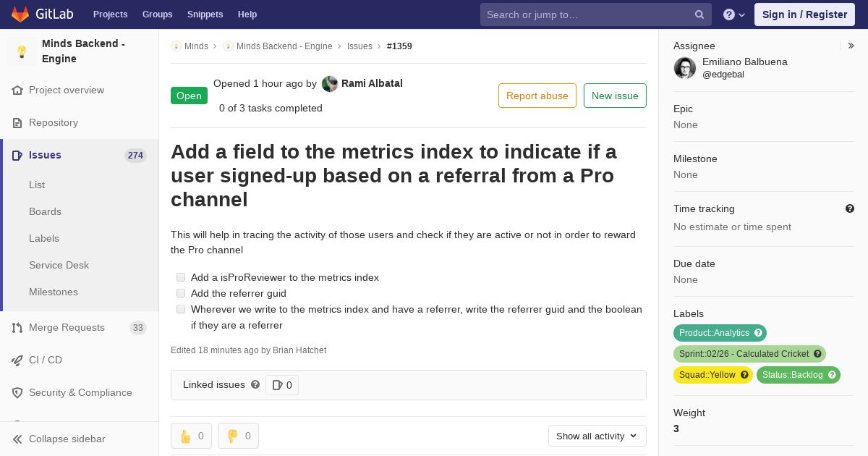This screenshot has width=868, height=456.
Task: Collapse the right sidebar chevron
Action: tap(851, 46)
